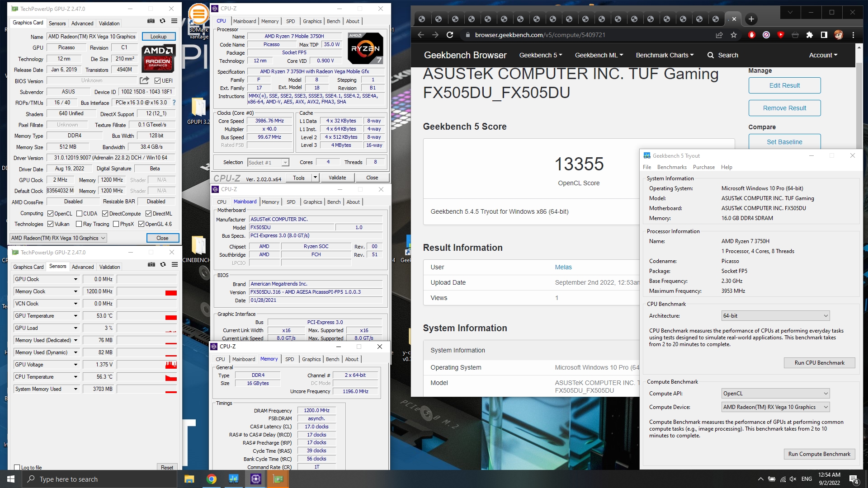Viewport: 868px width, 488px height.
Task: Open Geekbench Architecture 64-bit dropdown
Action: coord(775,316)
